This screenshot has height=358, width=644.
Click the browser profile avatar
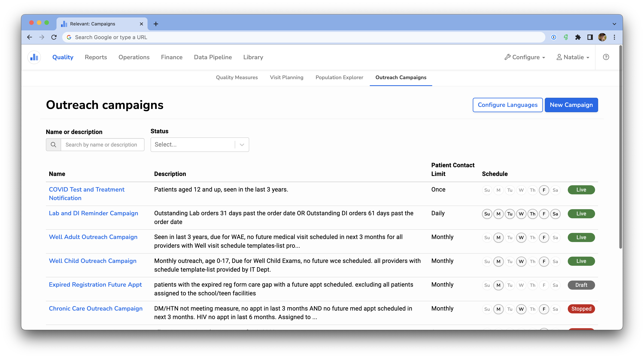[x=602, y=37]
